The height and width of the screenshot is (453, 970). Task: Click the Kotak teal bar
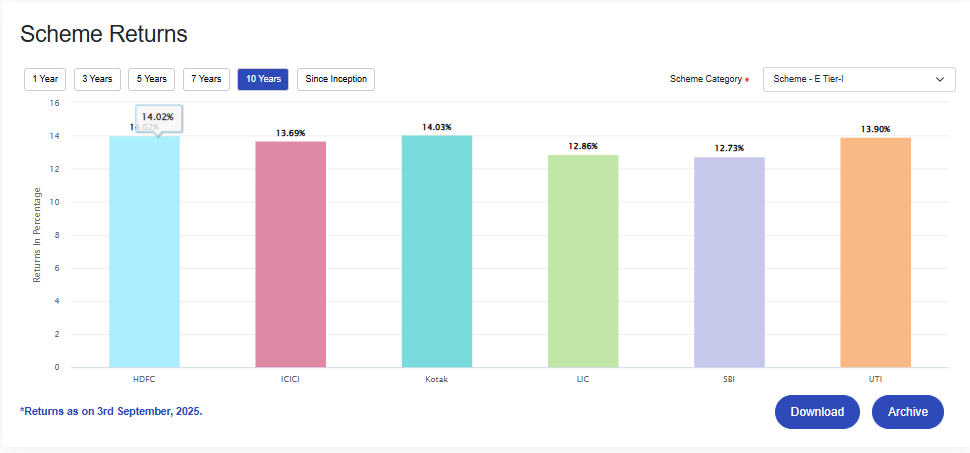pyautogui.click(x=437, y=251)
